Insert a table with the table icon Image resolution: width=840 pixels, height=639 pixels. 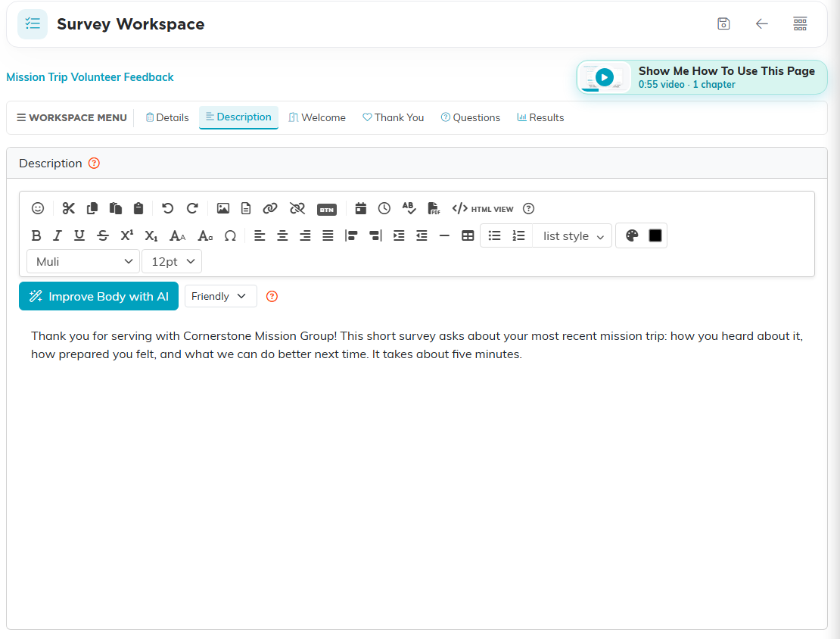(x=468, y=235)
